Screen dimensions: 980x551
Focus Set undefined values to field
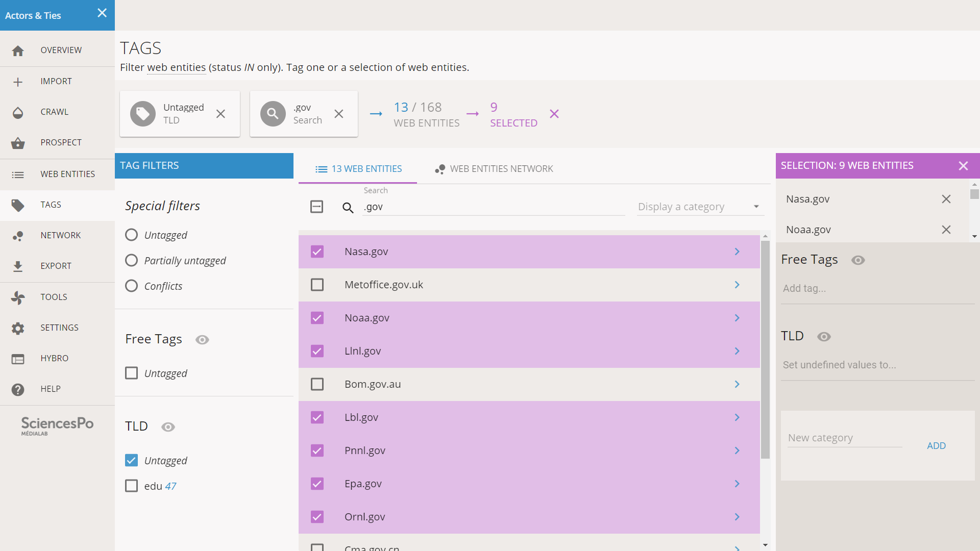point(878,365)
